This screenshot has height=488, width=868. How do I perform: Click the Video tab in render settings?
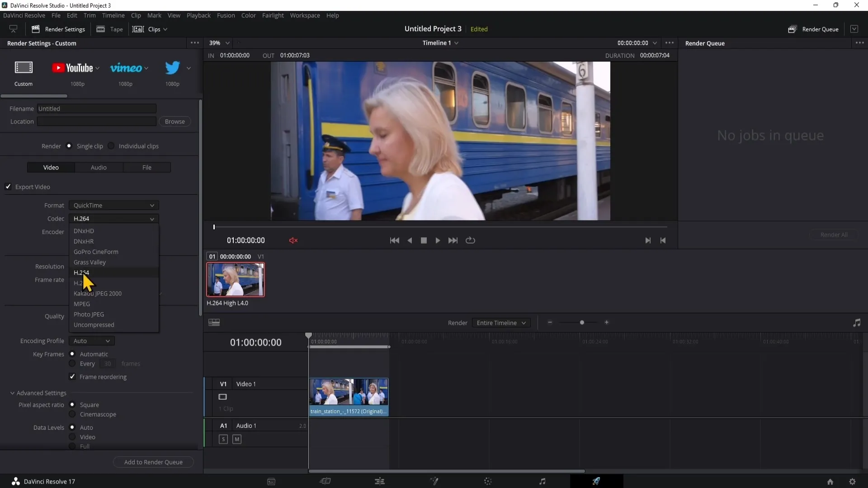51,167
